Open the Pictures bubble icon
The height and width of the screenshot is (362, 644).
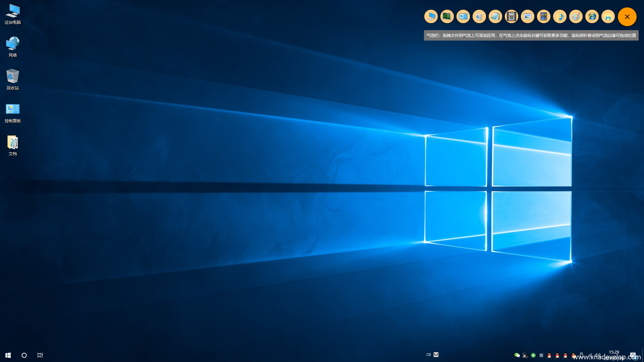528,16
